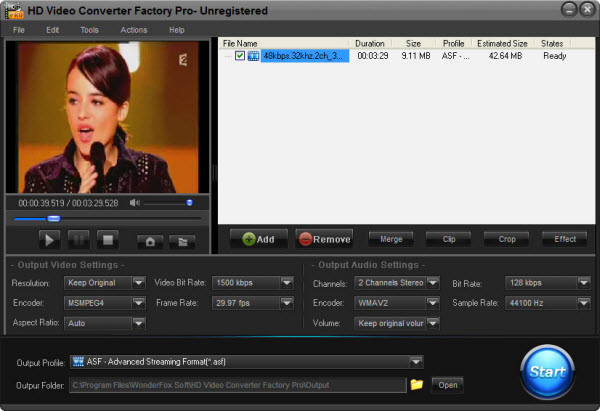Viewport: 600px width, 411px height.
Task: Click the Add button
Action: point(258,239)
